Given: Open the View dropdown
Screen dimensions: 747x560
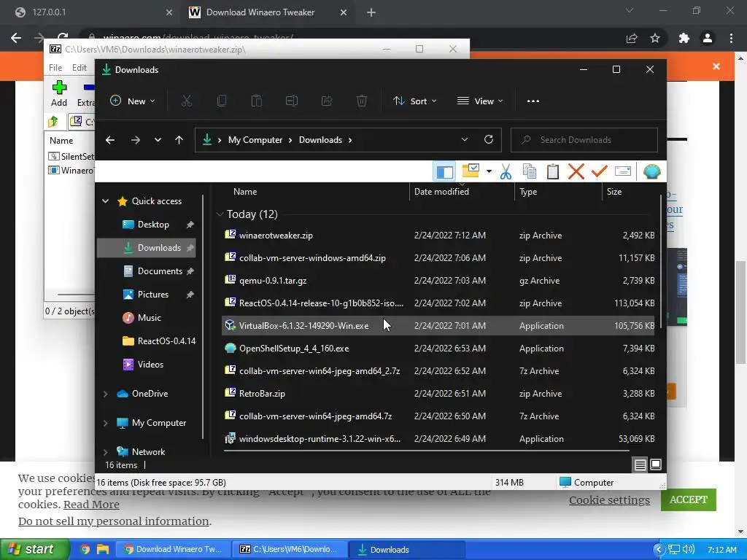Looking at the screenshot, I should (480, 101).
